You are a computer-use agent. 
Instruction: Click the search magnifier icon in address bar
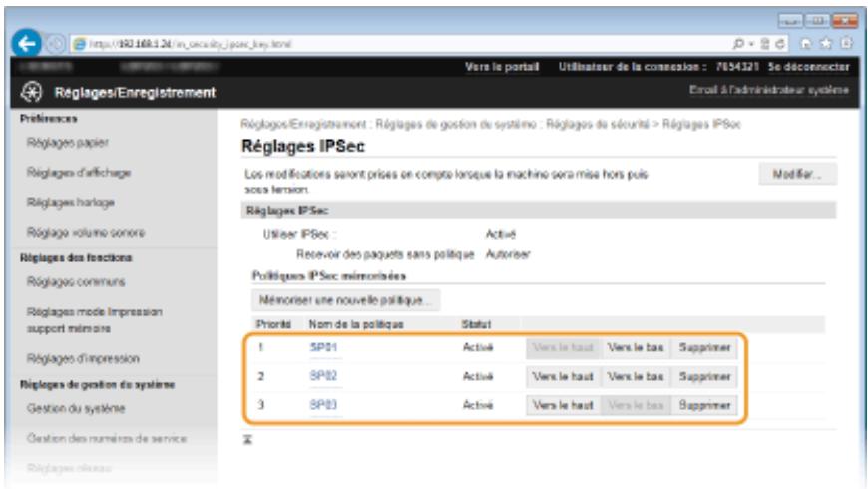click(x=738, y=43)
